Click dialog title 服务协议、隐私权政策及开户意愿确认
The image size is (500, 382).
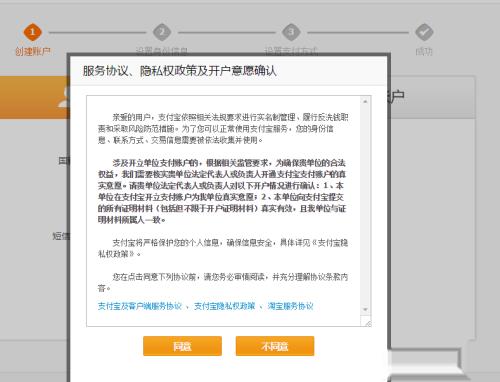(180, 71)
